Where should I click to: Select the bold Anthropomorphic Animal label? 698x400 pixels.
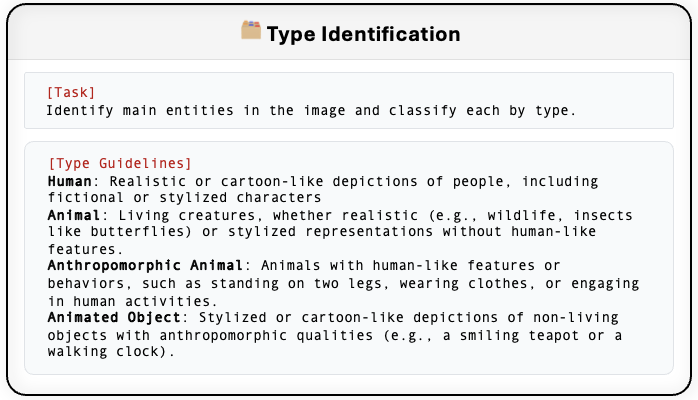[145, 265]
